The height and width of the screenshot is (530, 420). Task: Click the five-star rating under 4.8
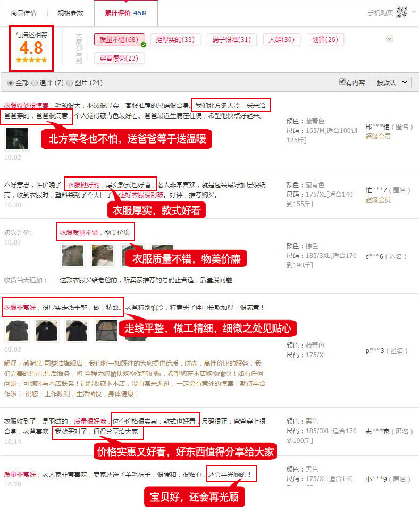pyautogui.click(x=31, y=60)
